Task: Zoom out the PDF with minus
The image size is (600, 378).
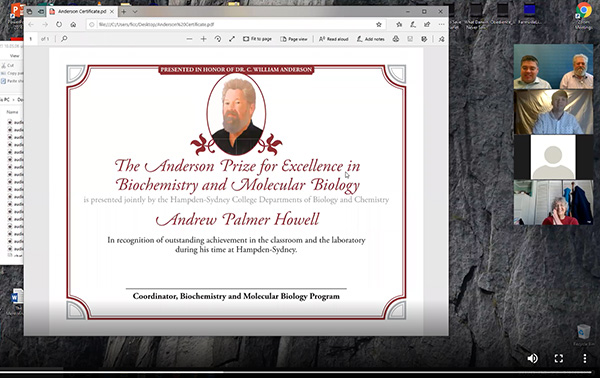Action: point(189,39)
